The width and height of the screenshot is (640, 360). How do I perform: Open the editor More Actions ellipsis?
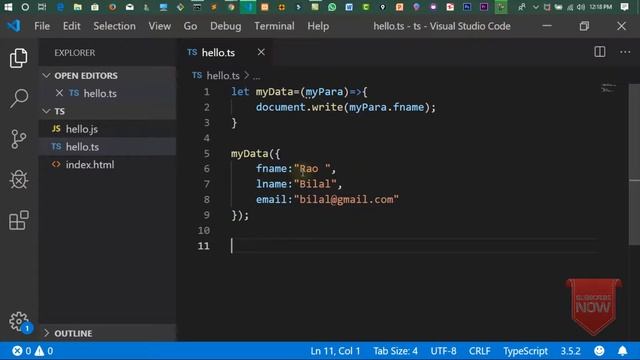(x=625, y=52)
